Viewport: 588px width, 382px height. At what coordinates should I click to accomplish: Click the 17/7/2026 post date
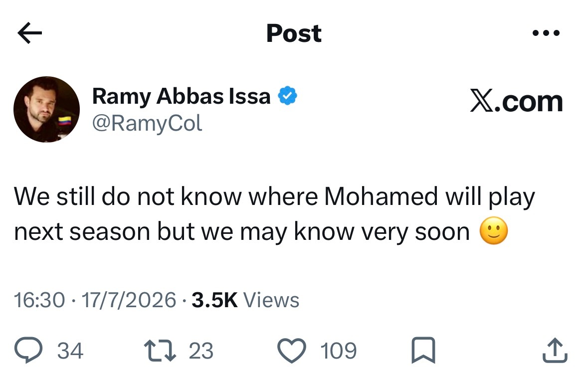tap(129, 300)
